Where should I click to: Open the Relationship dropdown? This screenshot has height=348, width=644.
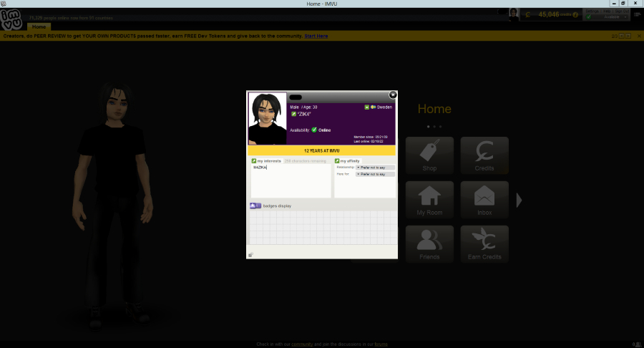[375, 168]
